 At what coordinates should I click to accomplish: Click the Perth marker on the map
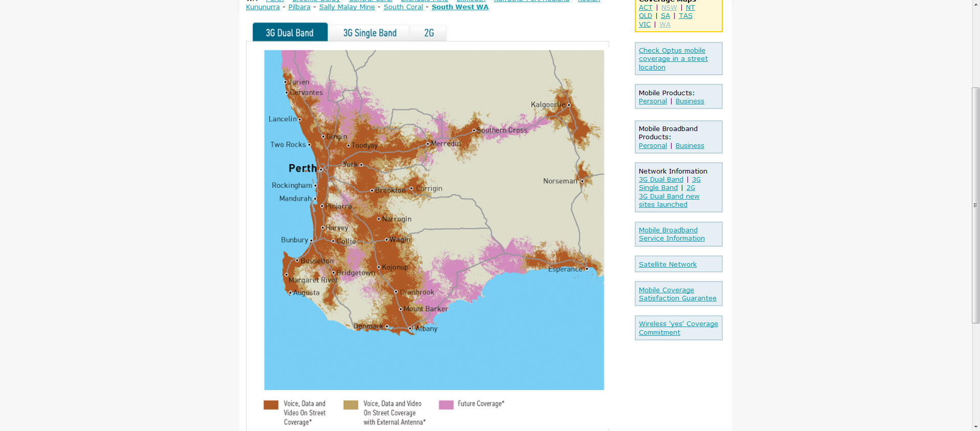321,169
